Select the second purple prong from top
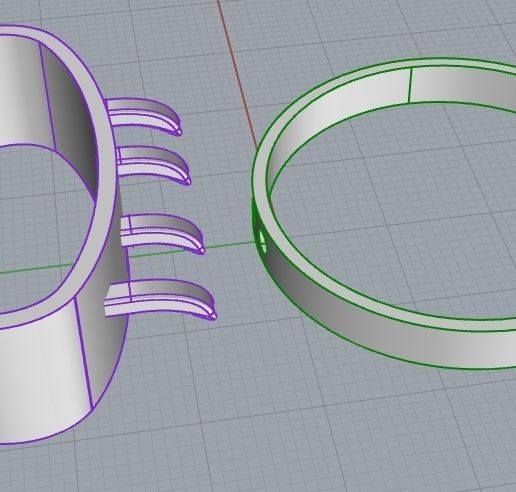The image size is (516, 492). [154, 165]
